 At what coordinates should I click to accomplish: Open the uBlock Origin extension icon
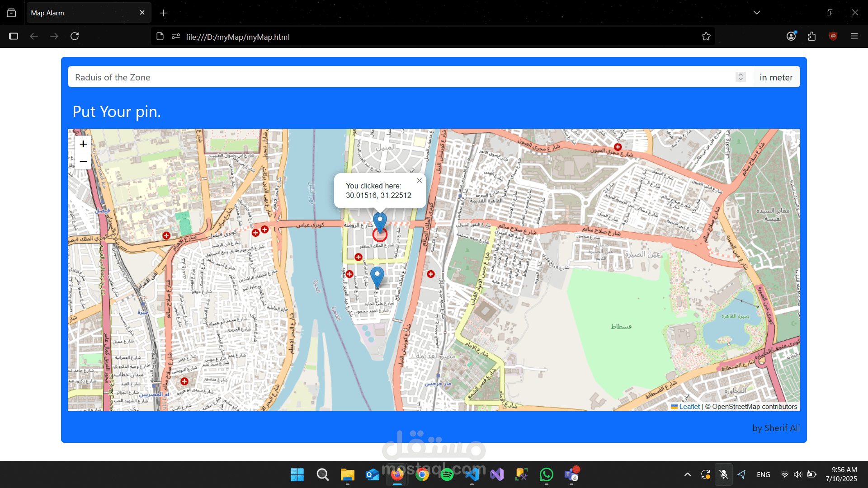[x=833, y=36]
